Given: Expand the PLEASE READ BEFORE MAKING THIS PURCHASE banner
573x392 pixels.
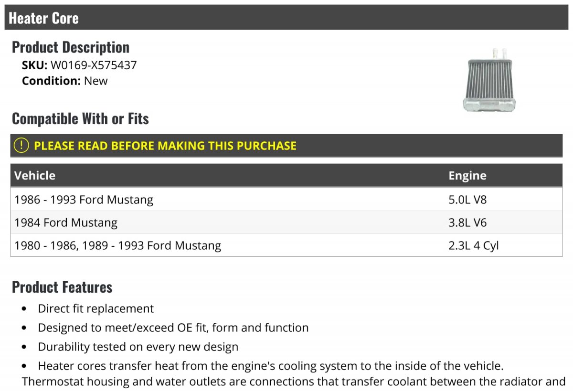Looking at the screenshot, I should [x=165, y=146].
